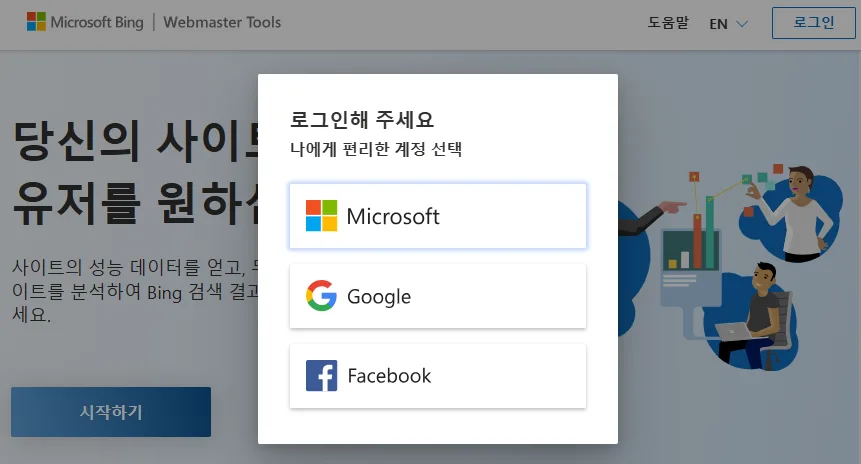
Task: Choose the Google sign-in option
Action: pos(438,296)
